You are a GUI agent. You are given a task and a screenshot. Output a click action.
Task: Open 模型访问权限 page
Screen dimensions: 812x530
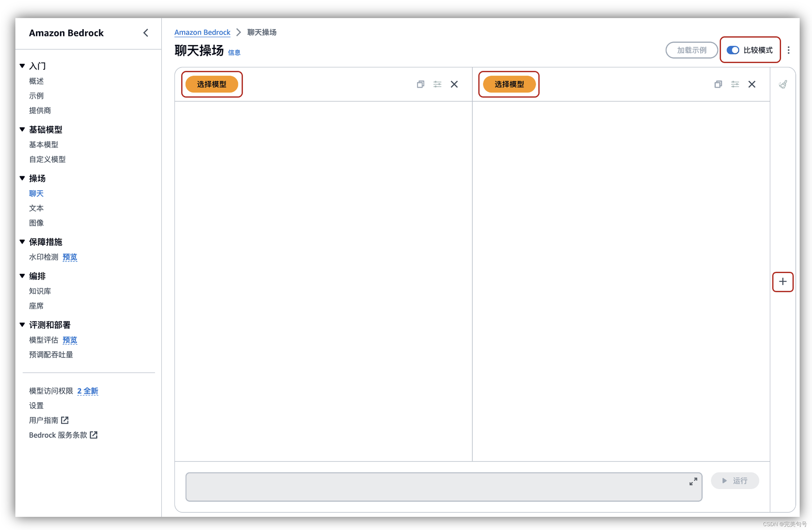pos(51,391)
